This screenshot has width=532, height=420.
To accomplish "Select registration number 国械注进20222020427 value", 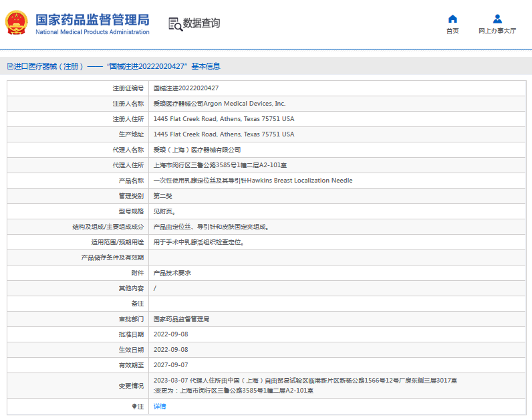I will point(186,88).
